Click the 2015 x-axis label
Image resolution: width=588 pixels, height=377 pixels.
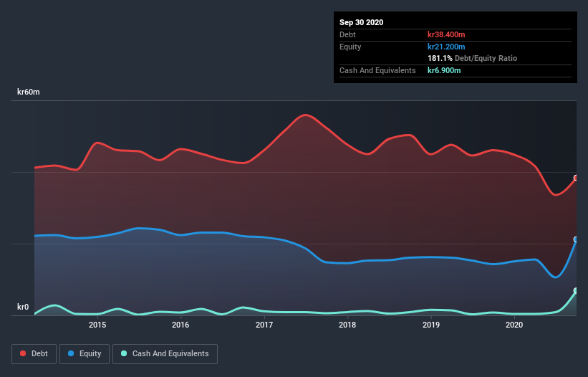point(97,325)
